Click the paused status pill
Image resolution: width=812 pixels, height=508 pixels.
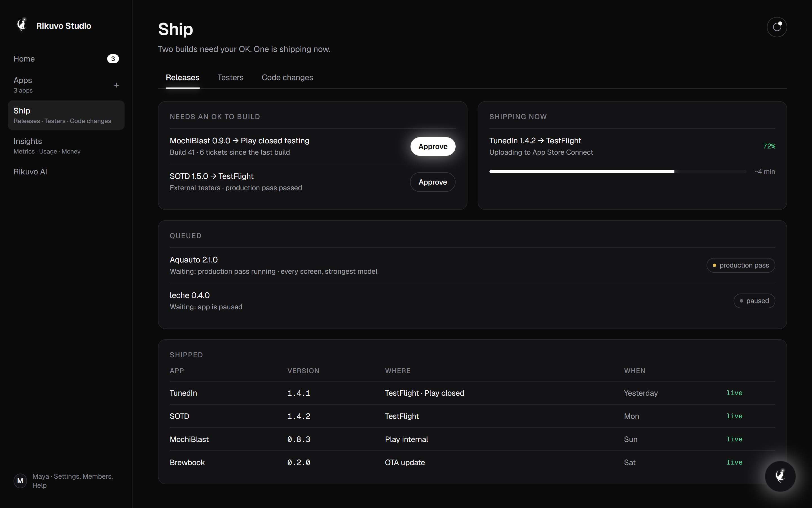(754, 301)
